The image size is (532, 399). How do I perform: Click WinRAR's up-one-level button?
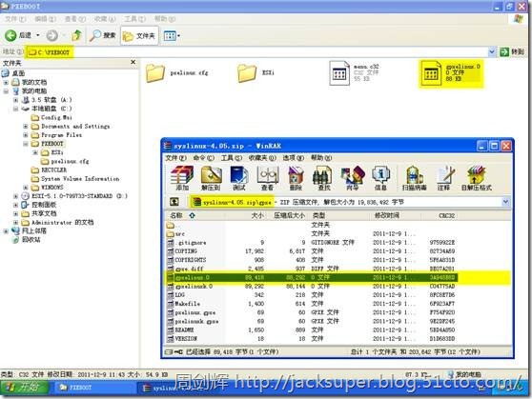tap(174, 202)
